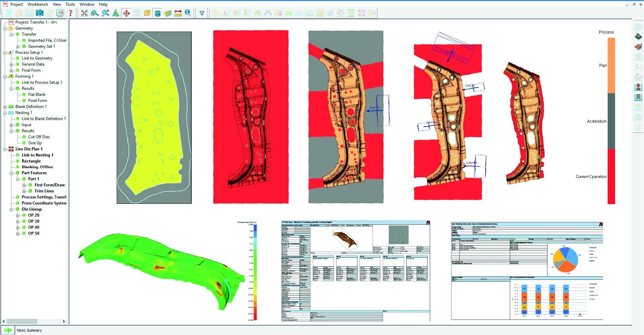Viewport: 644px width, 335px height.
Task: Click the red down-arrow table icon in right sidebar
Action: (638, 87)
